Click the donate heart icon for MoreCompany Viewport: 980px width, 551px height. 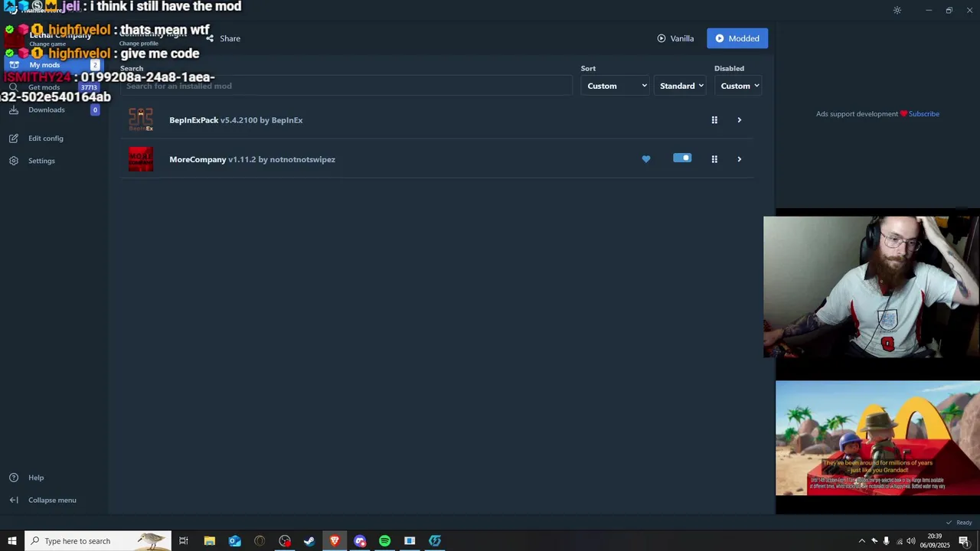646,159
